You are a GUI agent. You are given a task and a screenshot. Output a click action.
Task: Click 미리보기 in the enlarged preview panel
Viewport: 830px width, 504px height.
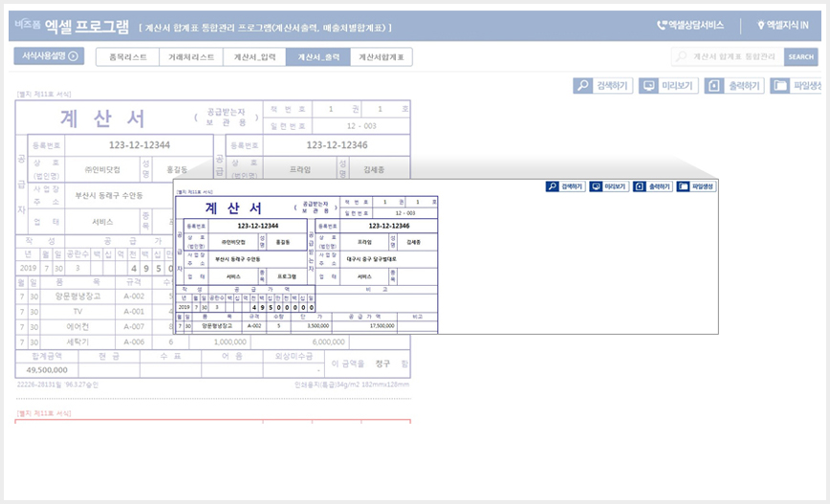pos(609,186)
